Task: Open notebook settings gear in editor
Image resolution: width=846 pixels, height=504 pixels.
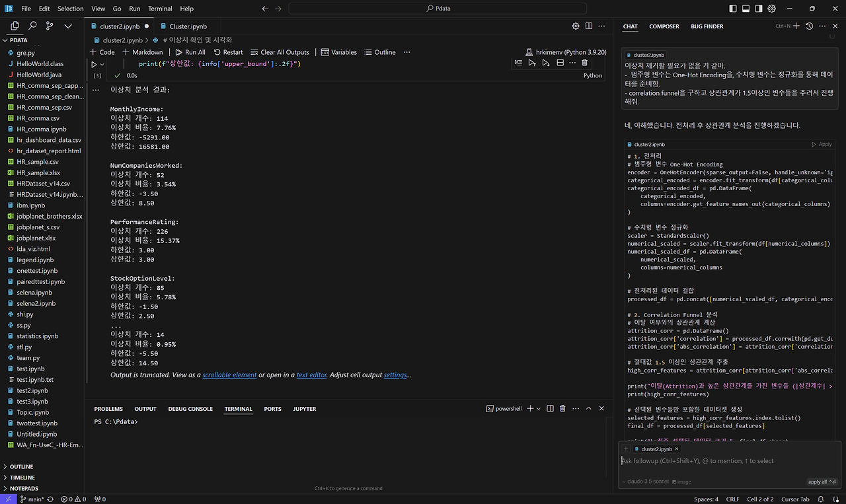Action: [576, 26]
